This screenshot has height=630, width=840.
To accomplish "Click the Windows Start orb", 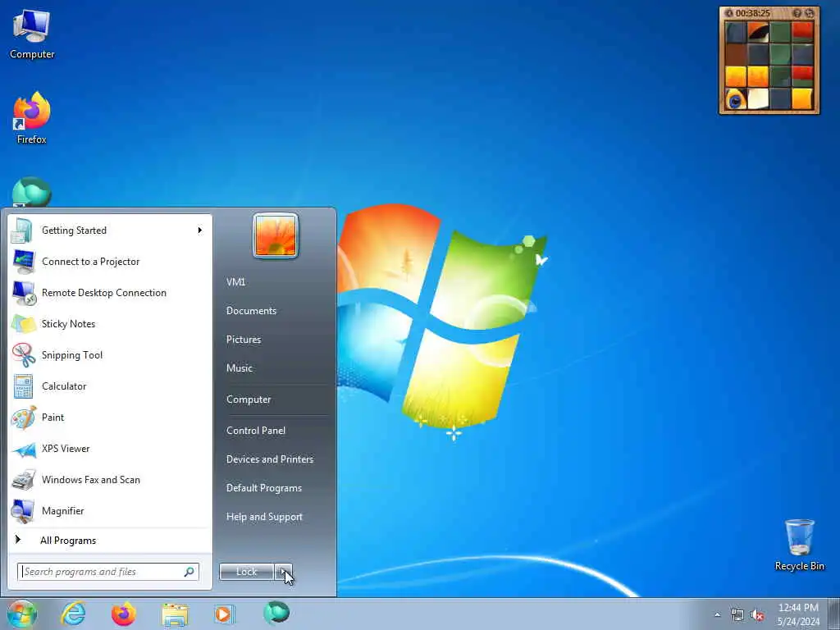I will [x=22, y=614].
